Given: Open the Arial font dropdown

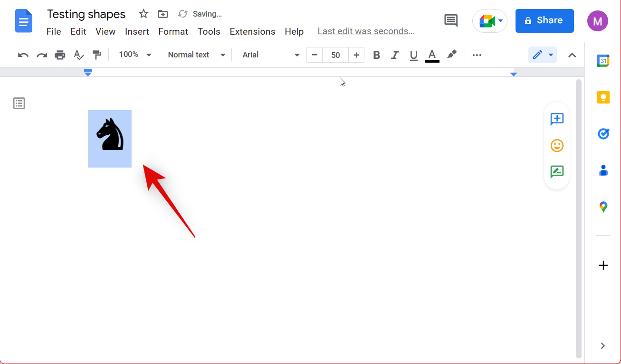Looking at the screenshot, I should [271, 55].
